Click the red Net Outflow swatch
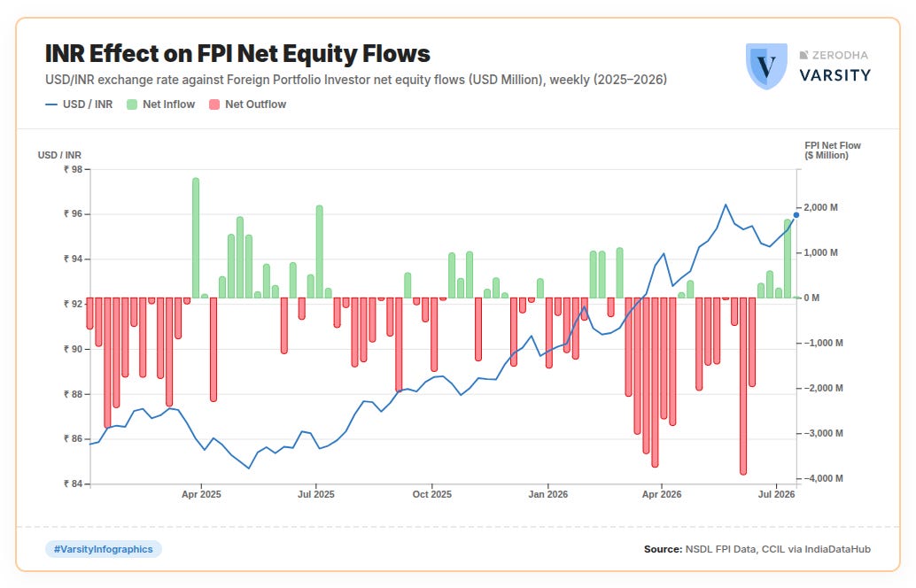This screenshot has height=588, width=916. coord(214,104)
